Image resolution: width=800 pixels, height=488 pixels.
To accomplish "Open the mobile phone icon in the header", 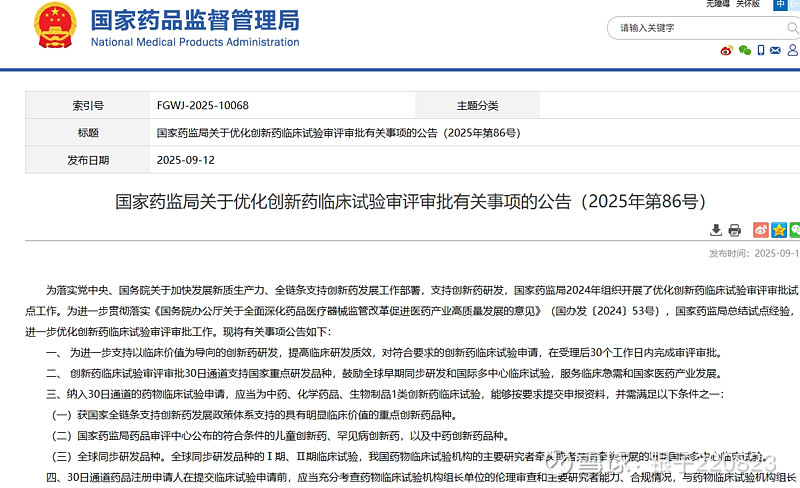I will pyautogui.click(x=761, y=50).
